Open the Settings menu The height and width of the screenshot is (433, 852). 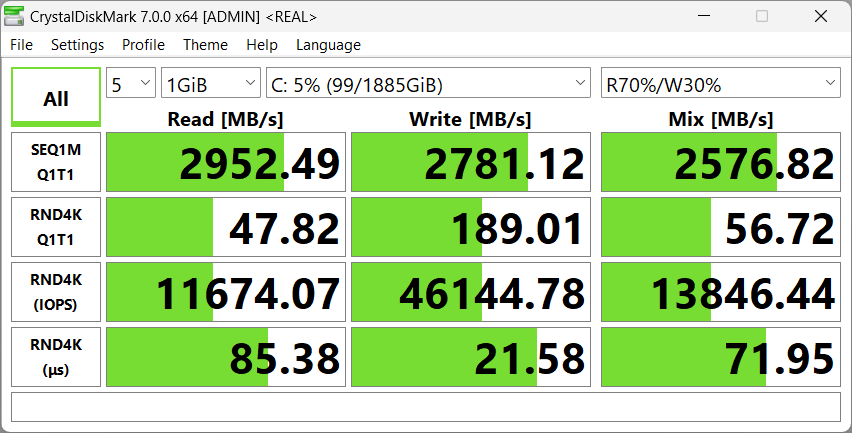77,45
